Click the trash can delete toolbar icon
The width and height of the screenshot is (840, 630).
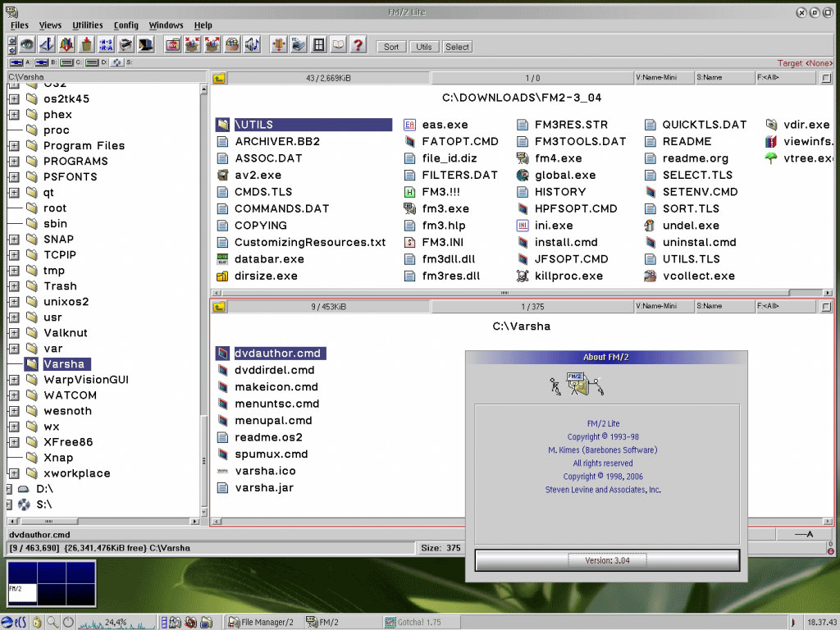pos(86,45)
